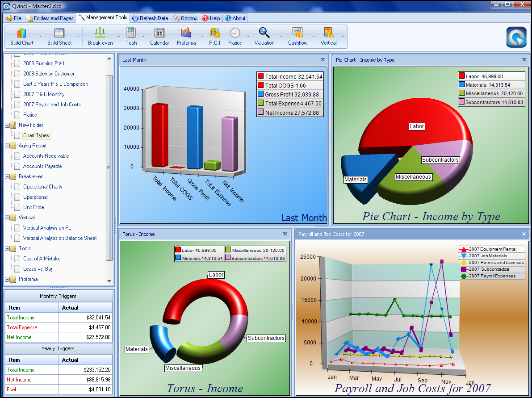Open the Valuation magnifier tool
Screen dimensions: 532x398
coord(264,37)
